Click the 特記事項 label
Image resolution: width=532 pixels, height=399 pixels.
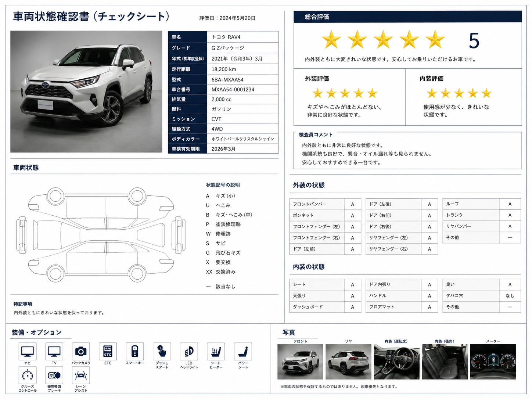click(x=23, y=304)
